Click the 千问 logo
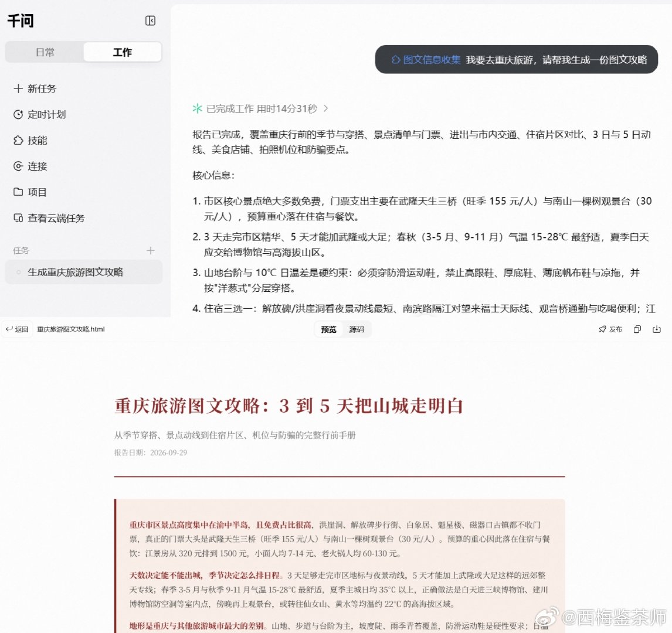 click(x=21, y=21)
